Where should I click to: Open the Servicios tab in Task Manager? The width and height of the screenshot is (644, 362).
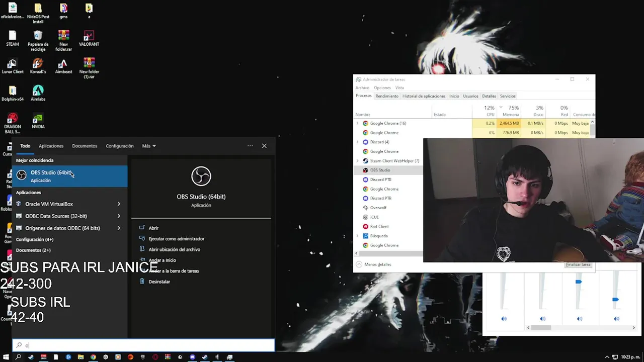pyautogui.click(x=508, y=96)
